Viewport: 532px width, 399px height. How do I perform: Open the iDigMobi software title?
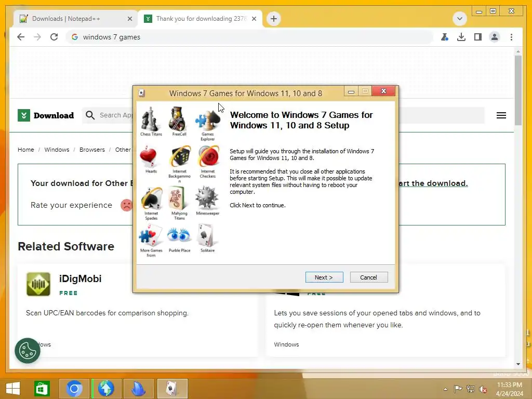80,278
